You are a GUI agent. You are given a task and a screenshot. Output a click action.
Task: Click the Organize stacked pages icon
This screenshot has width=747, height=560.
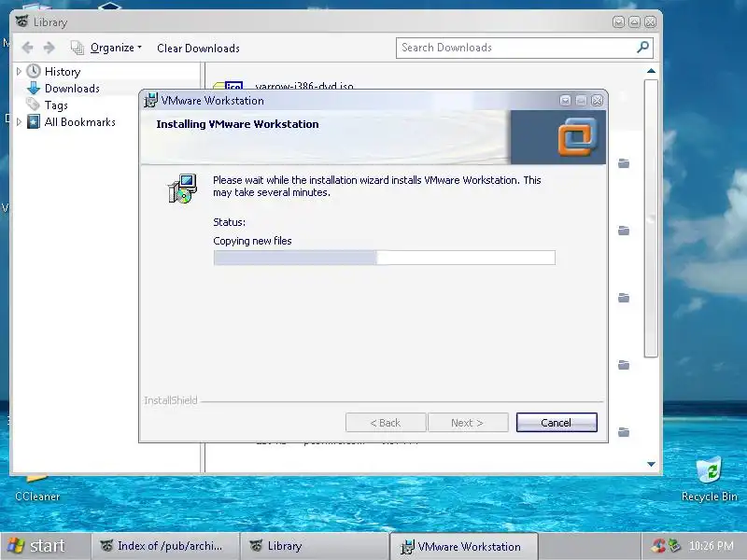coord(78,48)
